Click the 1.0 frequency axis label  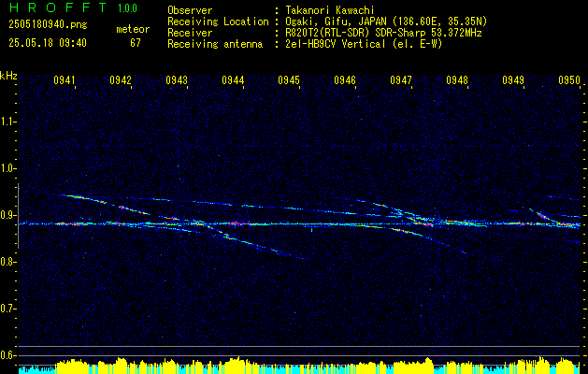click(7, 168)
